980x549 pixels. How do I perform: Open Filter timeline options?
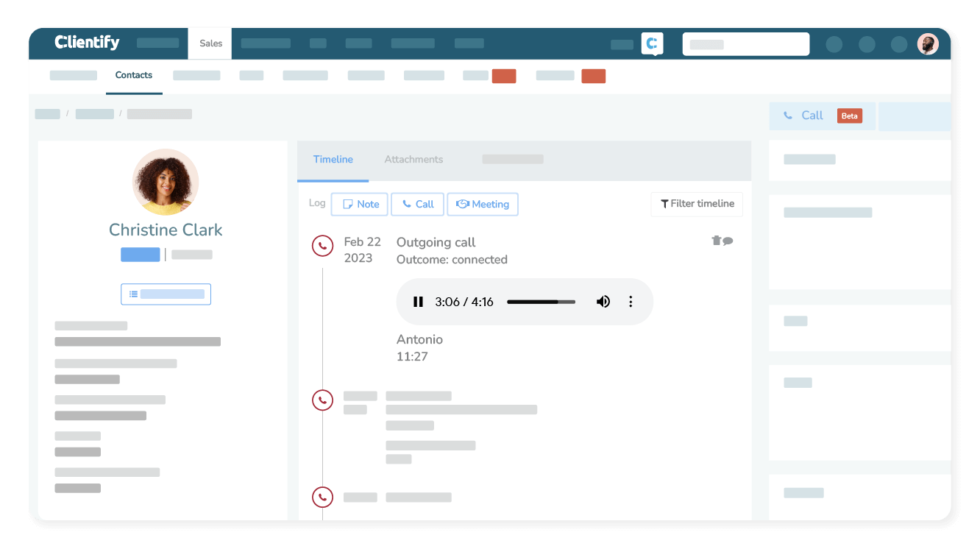tap(696, 204)
